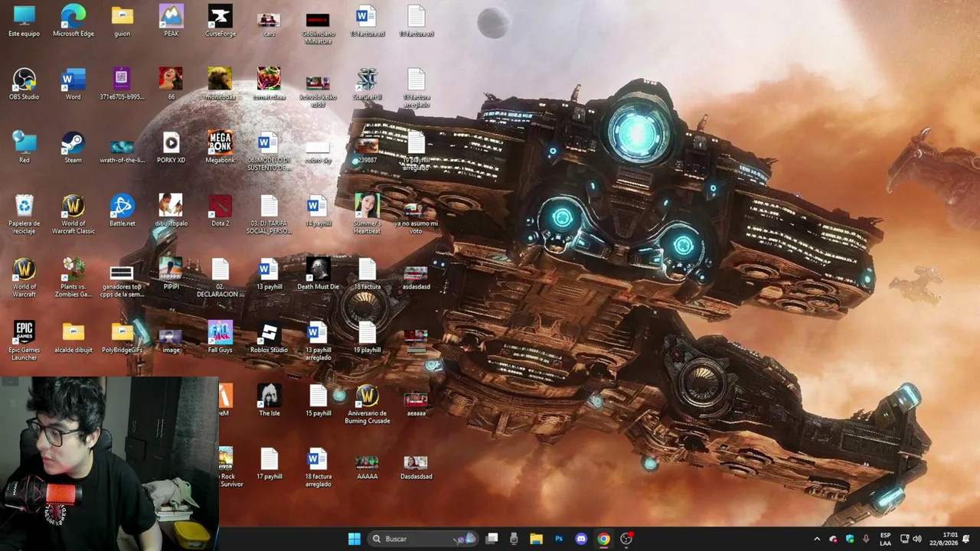Select the PolyBridgeGIFs folder
Screen dimensions: 980x551
click(x=122, y=337)
